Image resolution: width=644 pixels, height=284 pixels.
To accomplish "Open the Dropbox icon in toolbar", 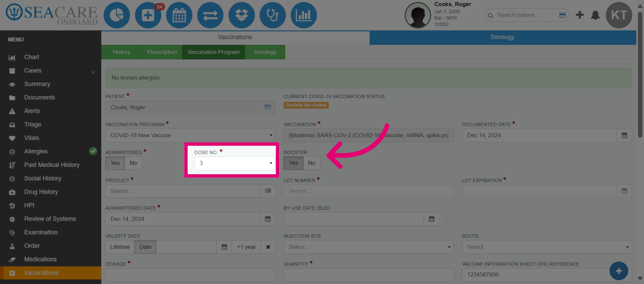I will tap(241, 15).
